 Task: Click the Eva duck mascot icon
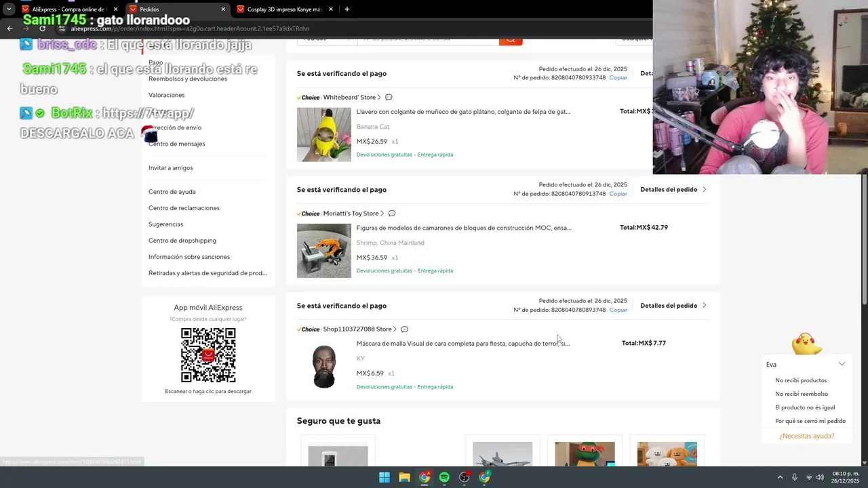(806, 344)
